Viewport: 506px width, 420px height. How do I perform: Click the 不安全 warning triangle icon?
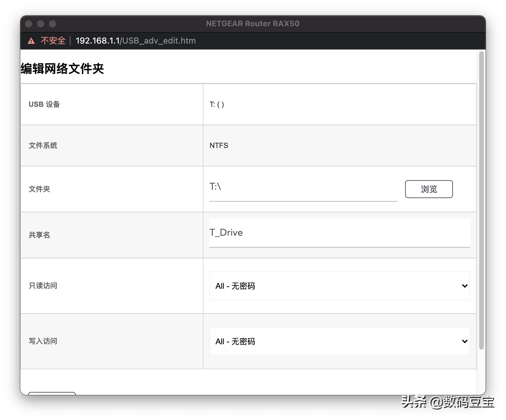(32, 40)
